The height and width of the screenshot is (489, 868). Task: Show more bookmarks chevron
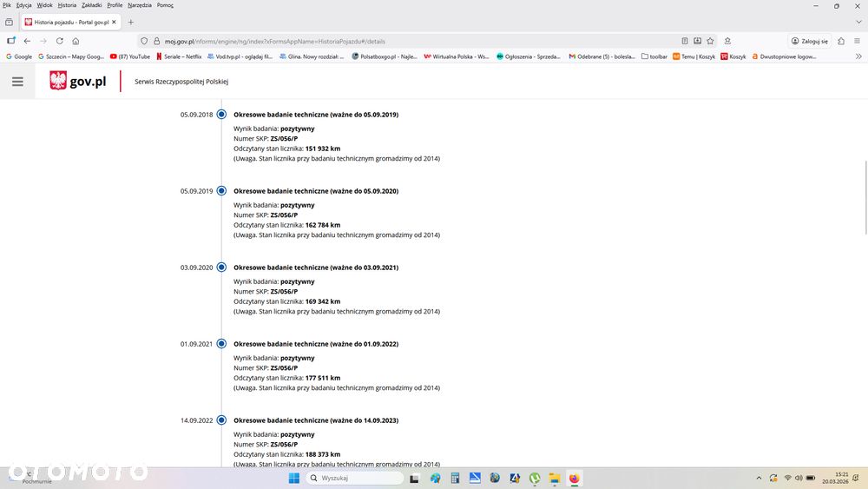click(858, 56)
